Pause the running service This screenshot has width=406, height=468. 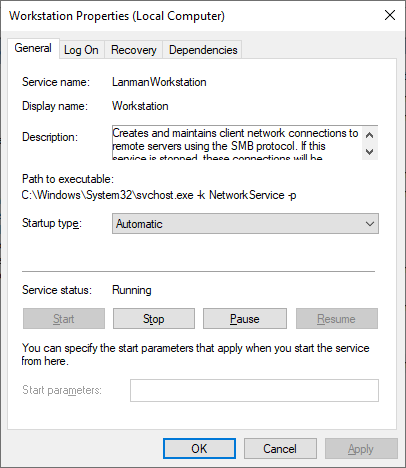(x=245, y=319)
